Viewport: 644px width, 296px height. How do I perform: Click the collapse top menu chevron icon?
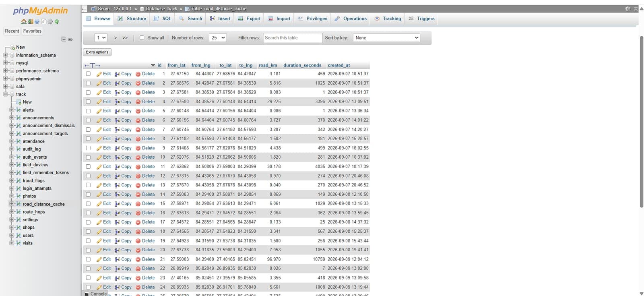point(636,8)
